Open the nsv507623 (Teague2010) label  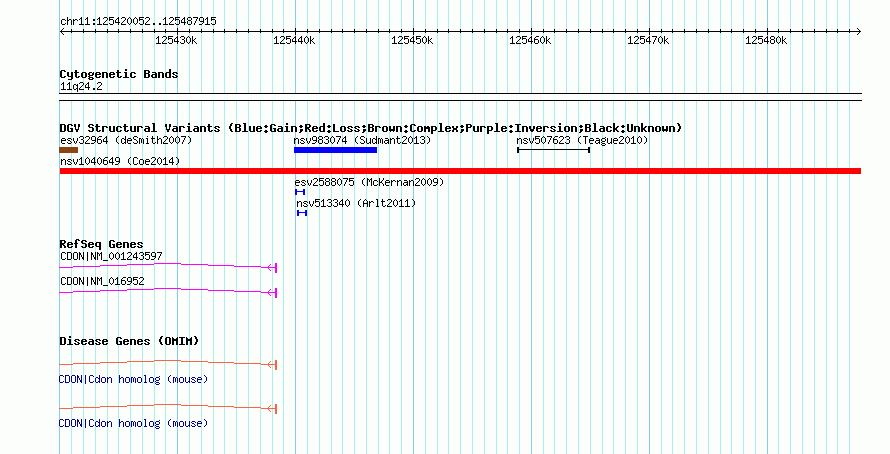[582, 140]
